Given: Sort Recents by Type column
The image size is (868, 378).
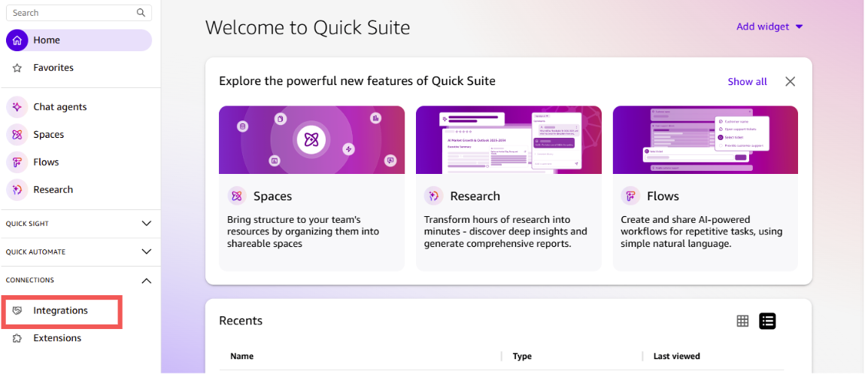Looking at the screenshot, I should point(522,356).
